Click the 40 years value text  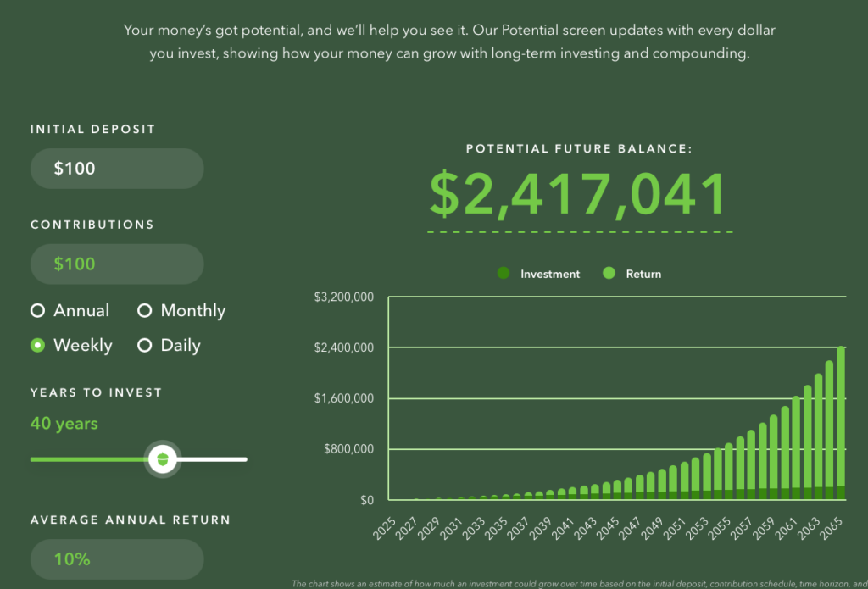click(64, 423)
